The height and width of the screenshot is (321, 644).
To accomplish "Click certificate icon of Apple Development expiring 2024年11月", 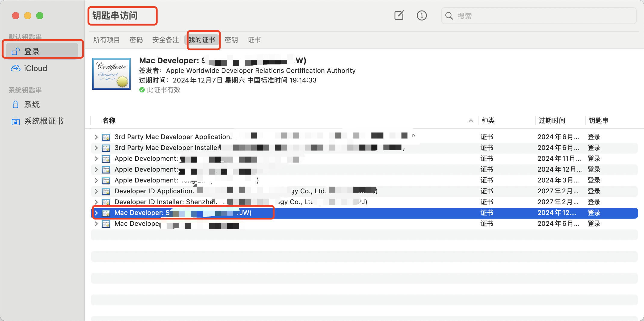I will point(106,159).
